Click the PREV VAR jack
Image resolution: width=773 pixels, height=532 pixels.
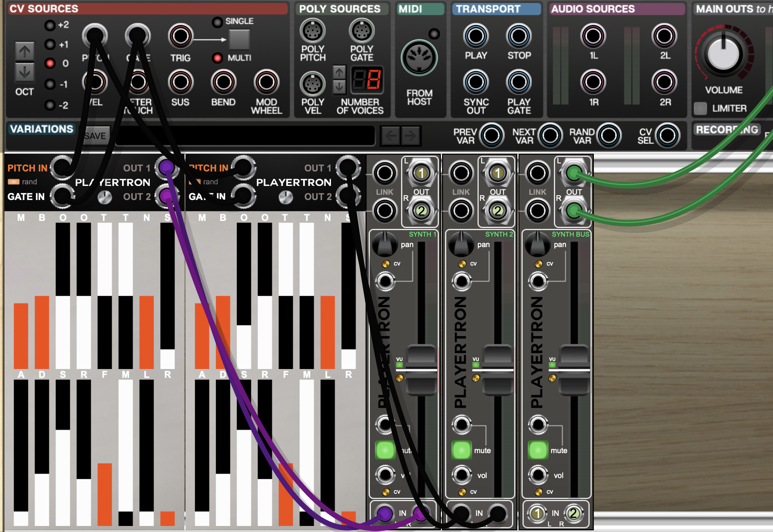pos(492,135)
